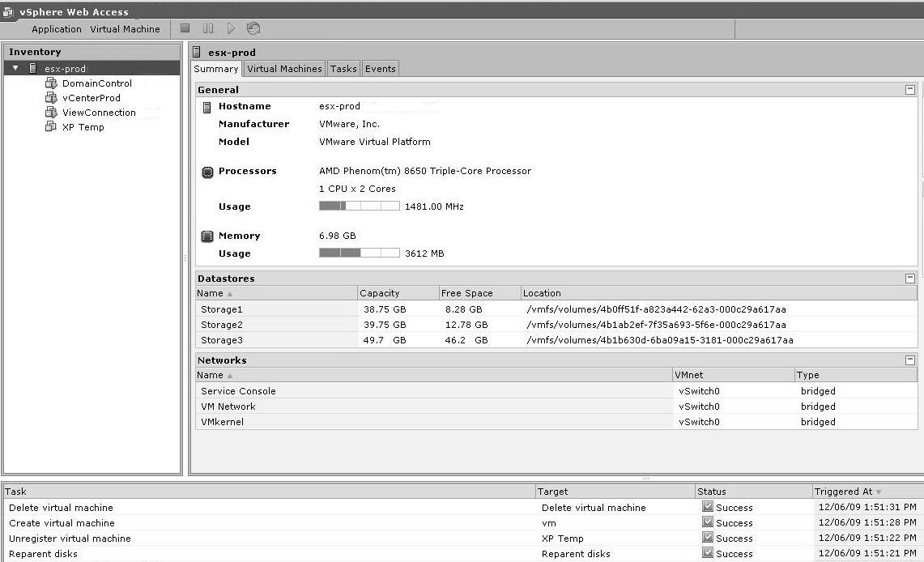The width and height of the screenshot is (924, 562).
Task: Click the VMnet column header
Action: pyautogui.click(x=734, y=375)
